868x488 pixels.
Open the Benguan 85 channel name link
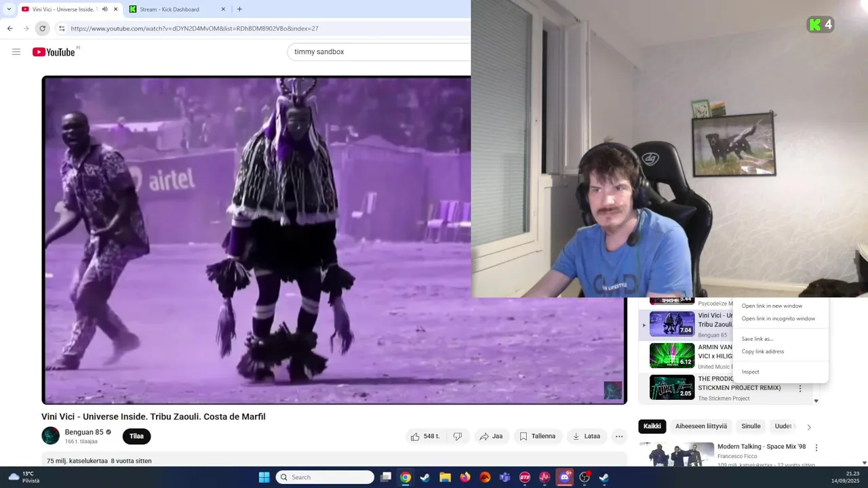coord(84,432)
